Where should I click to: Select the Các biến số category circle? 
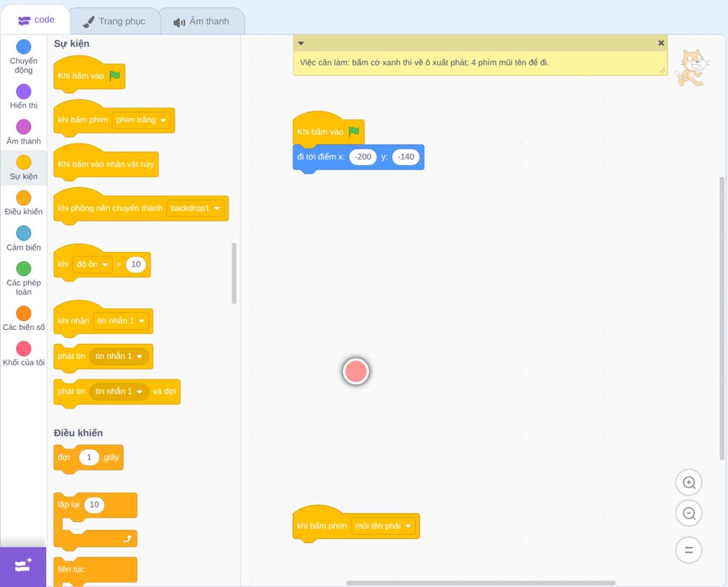(x=24, y=313)
